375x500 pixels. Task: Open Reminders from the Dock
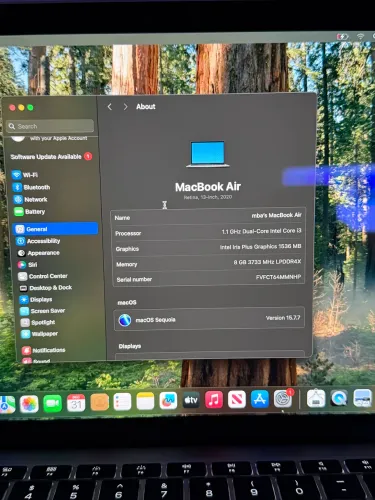click(122, 401)
